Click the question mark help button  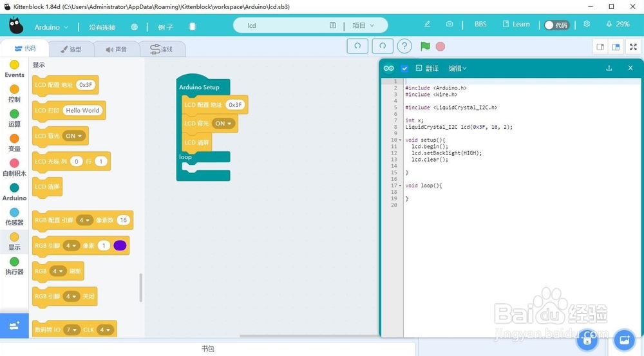pos(404,46)
